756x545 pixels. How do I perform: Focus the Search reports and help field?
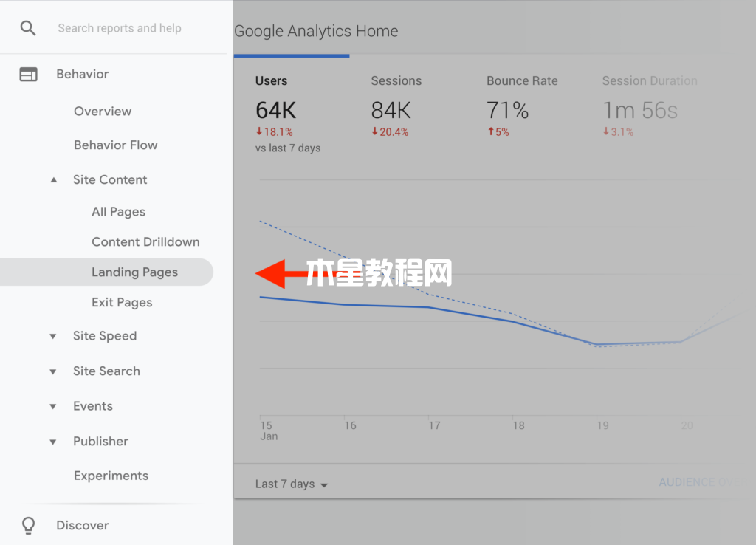[120, 28]
